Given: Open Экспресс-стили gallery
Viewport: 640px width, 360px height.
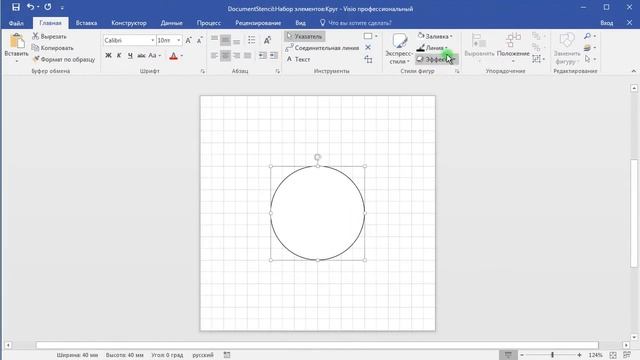Looking at the screenshot, I should [x=399, y=48].
